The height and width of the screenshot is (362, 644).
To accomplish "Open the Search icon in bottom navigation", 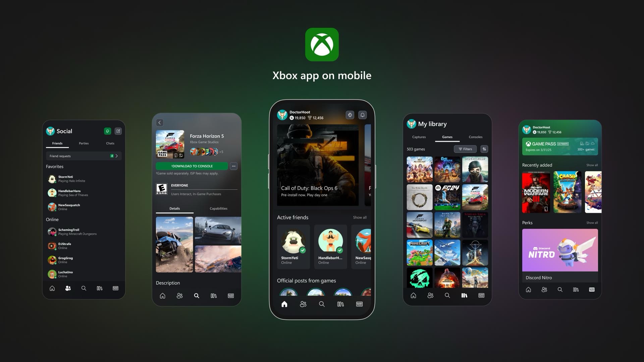I will [x=322, y=304].
